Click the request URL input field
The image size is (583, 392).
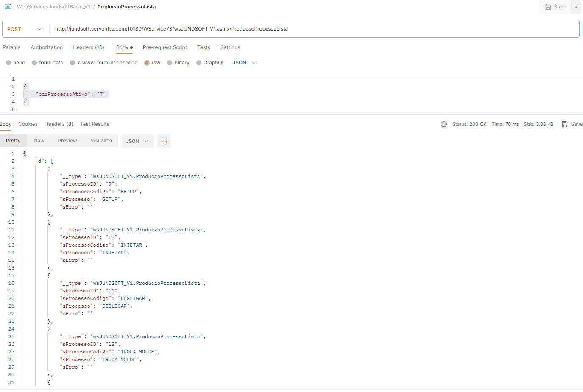point(315,29)
